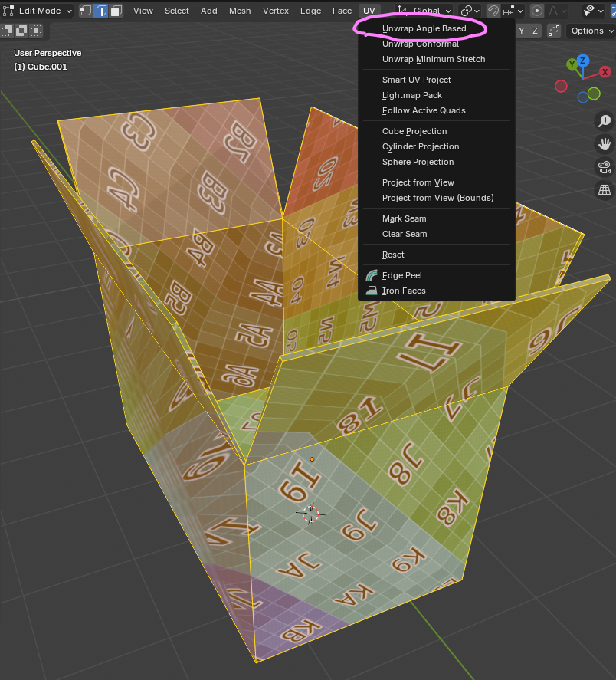Zoom the viewport with the magnifier icon
616x680 pixels.
point(605,120)
